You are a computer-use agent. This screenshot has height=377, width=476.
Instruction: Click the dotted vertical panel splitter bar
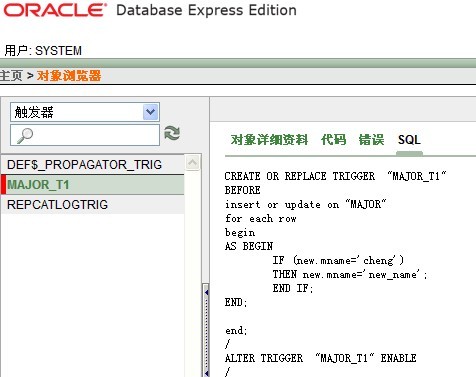click(206, 330)
